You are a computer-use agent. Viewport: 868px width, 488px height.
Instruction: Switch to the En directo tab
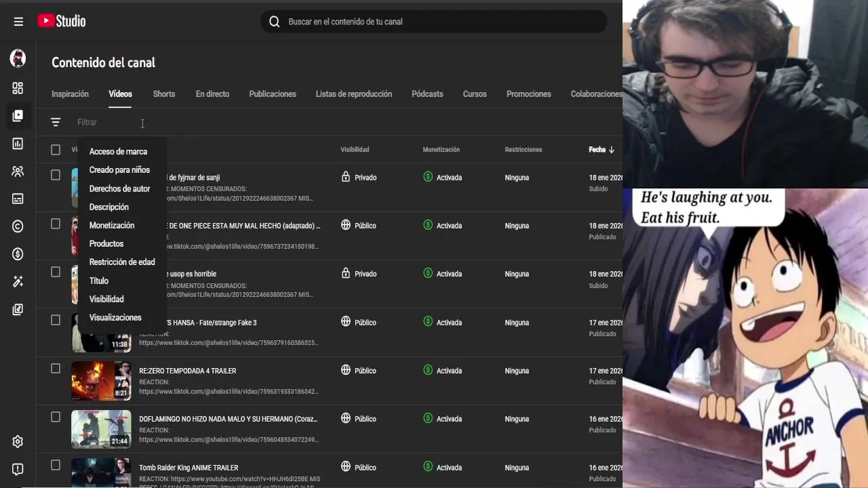pos(212,94)
